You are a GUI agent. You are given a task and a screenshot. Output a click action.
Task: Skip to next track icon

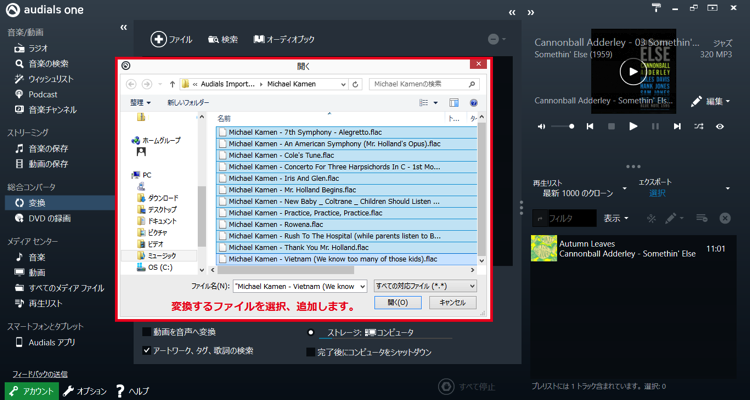point(677,127)
